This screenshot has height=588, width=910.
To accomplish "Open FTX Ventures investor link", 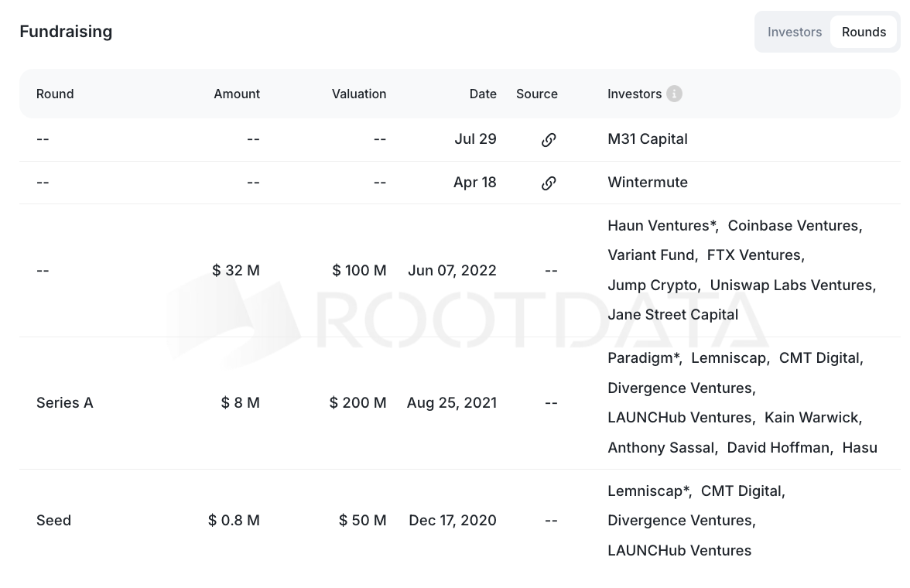I will [x=755, y=255].
